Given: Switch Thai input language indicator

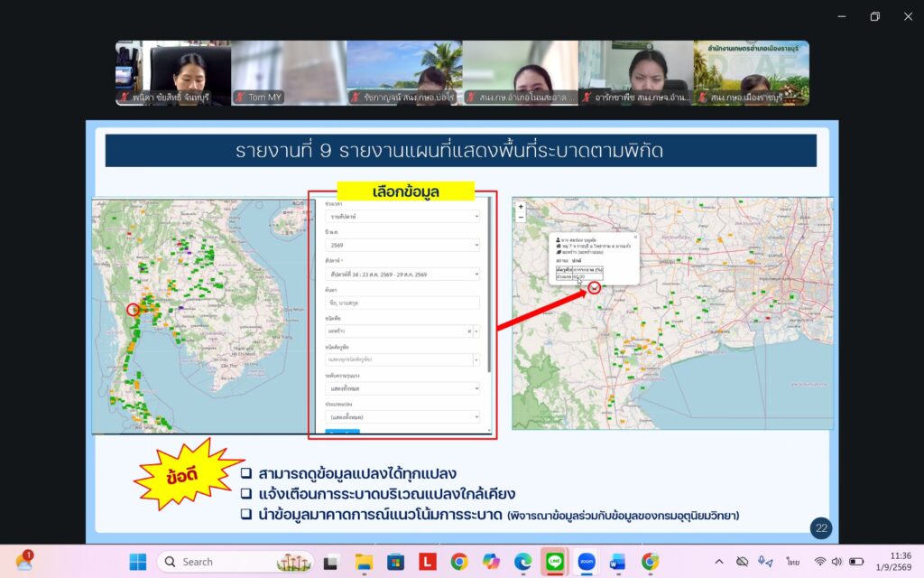Looking at the screenshot, I should 792,562.
